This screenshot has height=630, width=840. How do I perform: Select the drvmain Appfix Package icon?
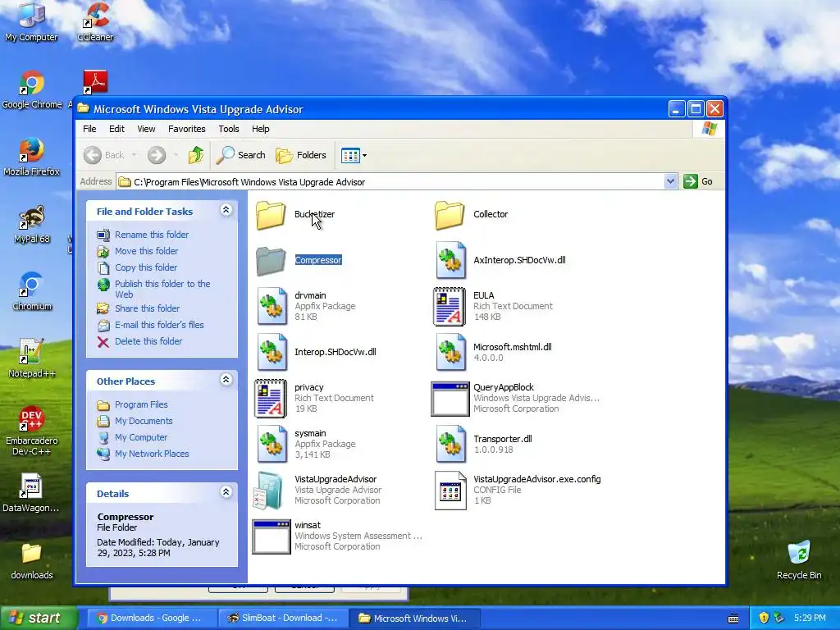point(272,307)
